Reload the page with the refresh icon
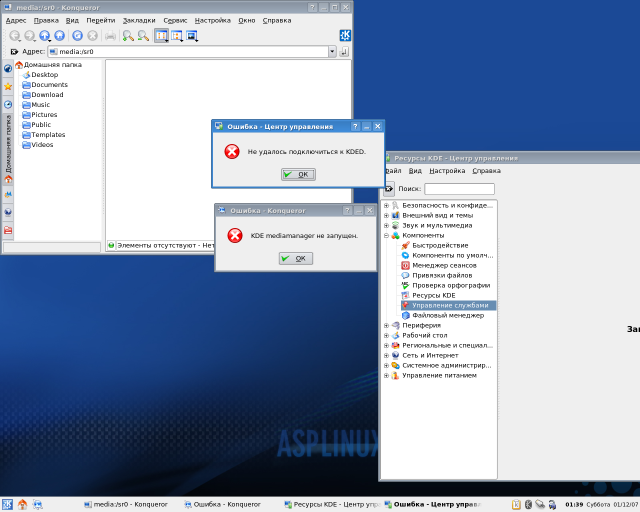640x512 pixels. point(78,36)
